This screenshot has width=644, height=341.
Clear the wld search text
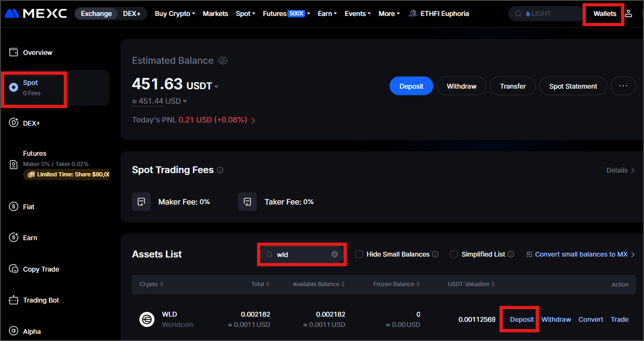[335, 254]
